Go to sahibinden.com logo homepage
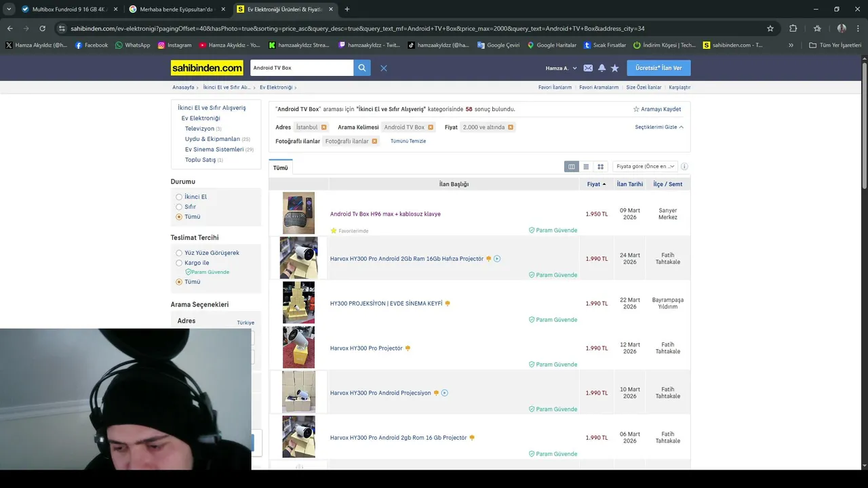This screenshot has height=488, width=868. [207, 68]
